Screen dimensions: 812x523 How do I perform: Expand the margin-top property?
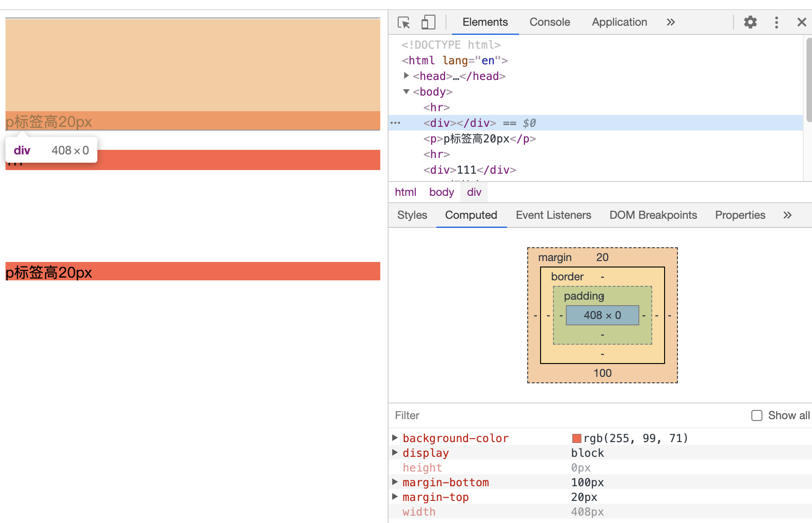[395, 496]
